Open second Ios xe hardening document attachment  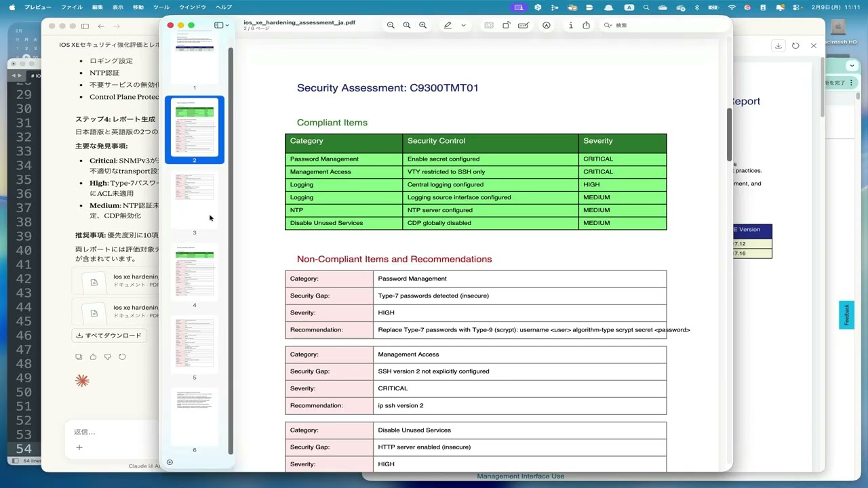(x=116, y=311)
